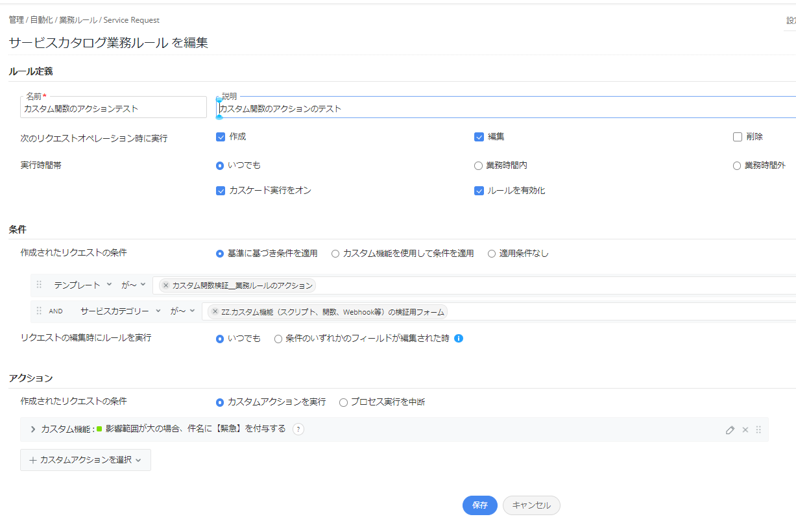Screen dimensions: 796x532
Task: Click into the 名前 input field
Action: (x=114, y=109)
